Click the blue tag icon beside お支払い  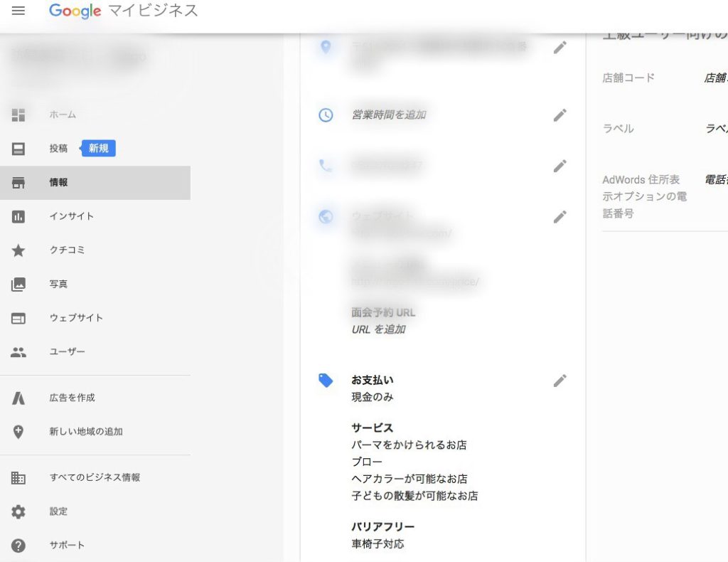(326, 381)
